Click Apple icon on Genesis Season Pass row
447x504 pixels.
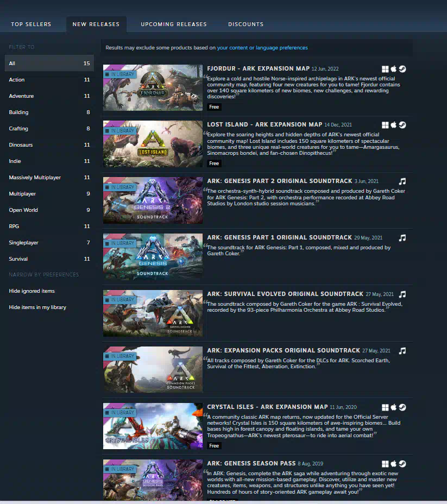394,463
